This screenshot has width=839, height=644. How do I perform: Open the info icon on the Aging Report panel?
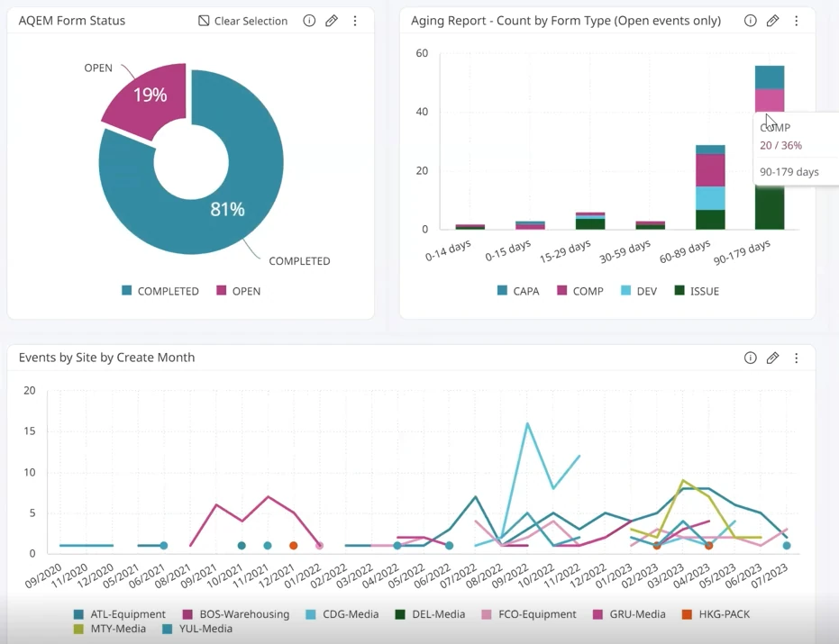(750, 20)
